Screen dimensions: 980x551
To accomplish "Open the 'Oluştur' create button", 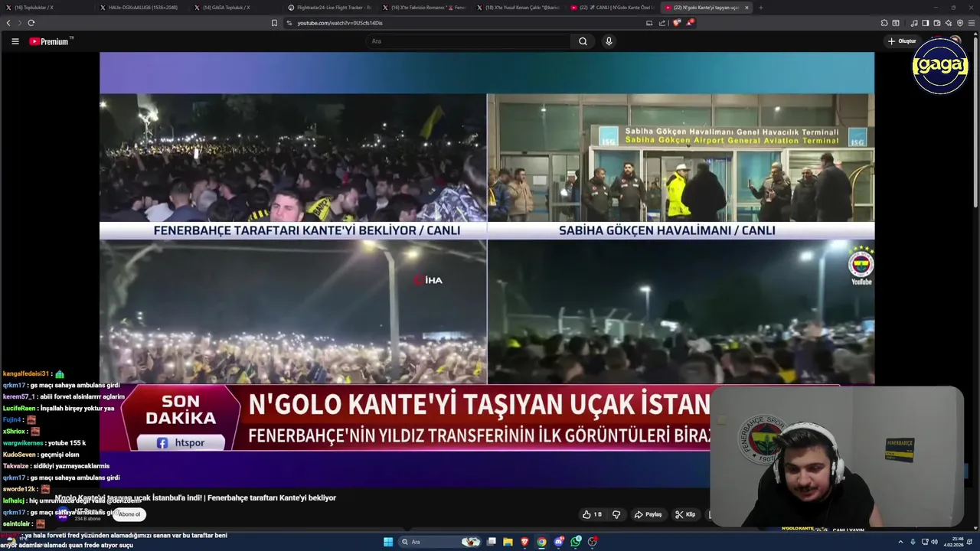I will (902, 41).
